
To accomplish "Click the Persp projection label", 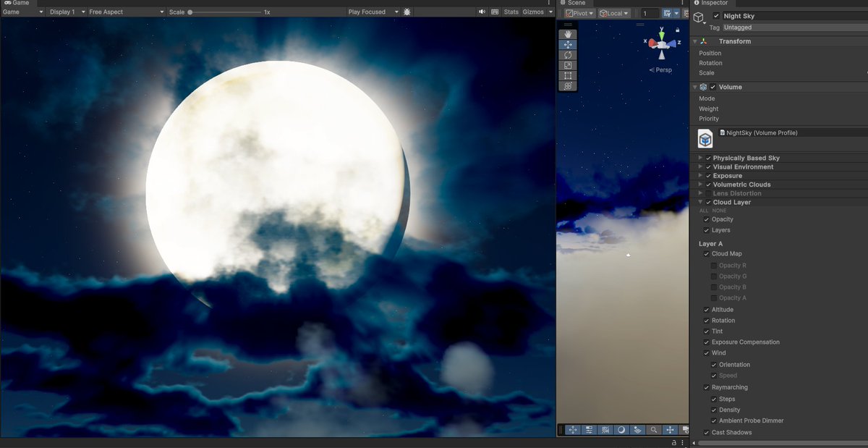I will (x=660, y=70).
